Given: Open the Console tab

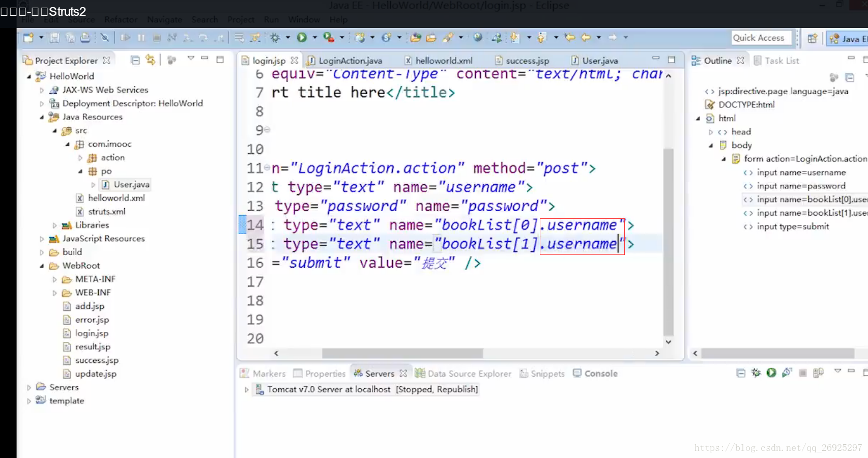Looking at the screenshot, I should pos(595,374).
